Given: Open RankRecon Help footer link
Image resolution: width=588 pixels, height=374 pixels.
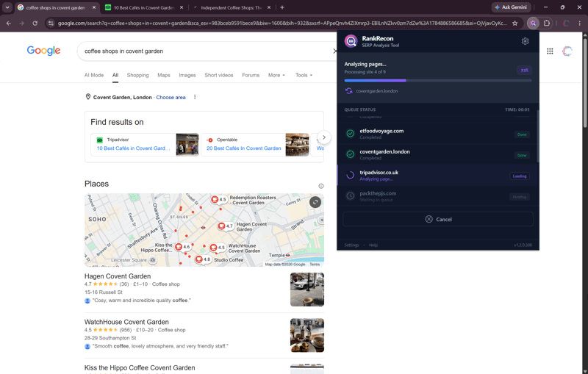Looking at the screenshot, I should (373, 245).
